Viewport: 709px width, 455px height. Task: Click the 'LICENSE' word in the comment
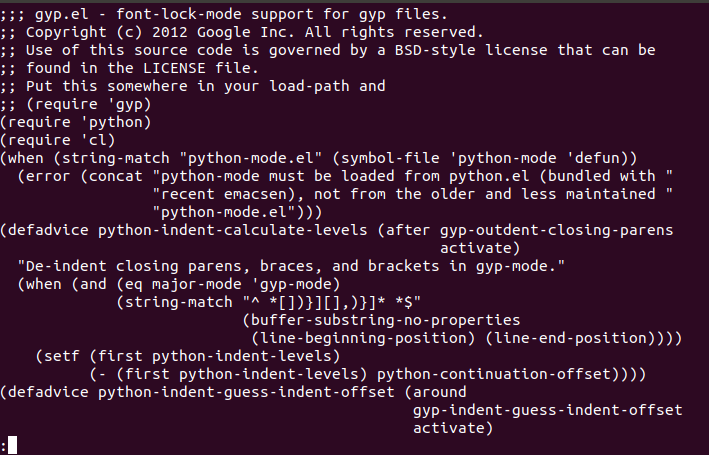pyautogui.click(x=175, y=68)
